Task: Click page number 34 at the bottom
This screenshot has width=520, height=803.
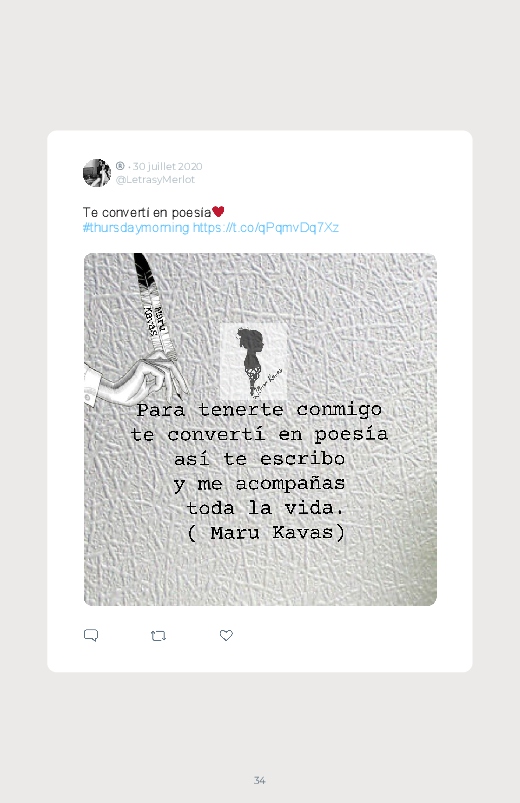Action: coord(260,780)
